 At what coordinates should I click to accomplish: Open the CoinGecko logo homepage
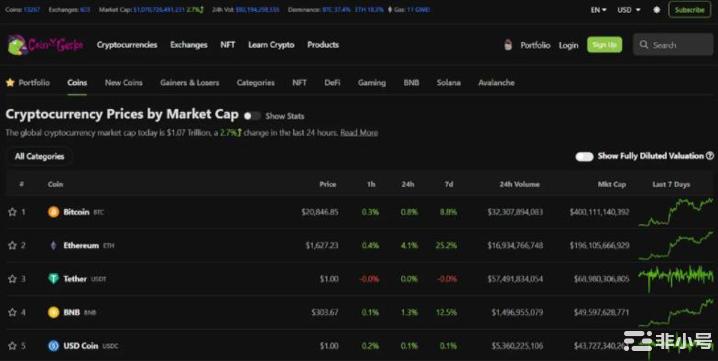coord(45,45)
